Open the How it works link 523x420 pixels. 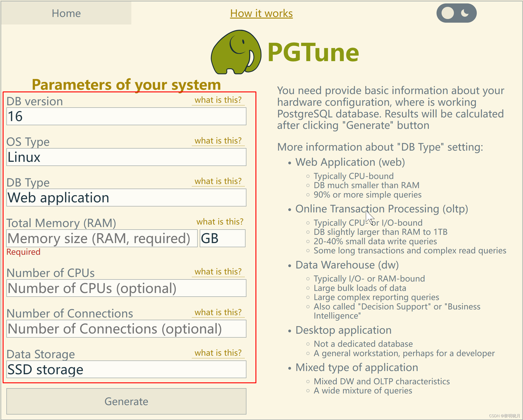261,13
